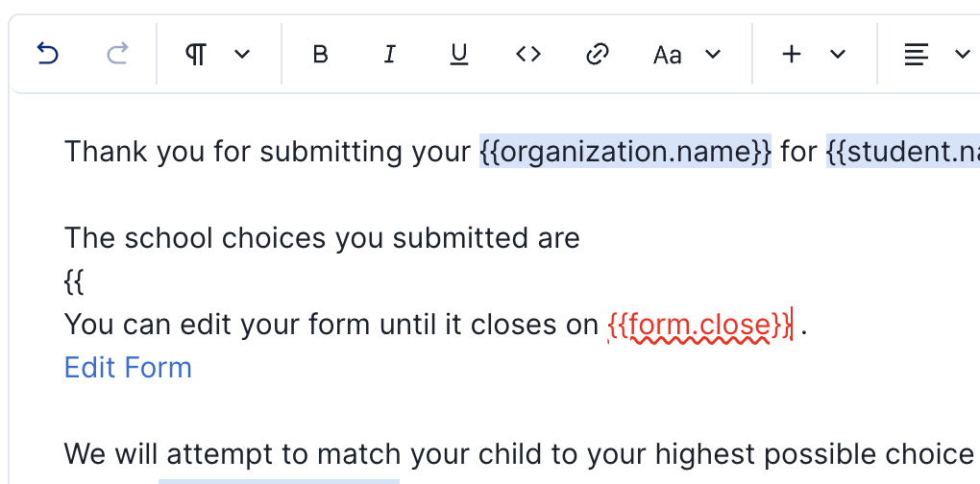Click the undo arrow icon
This screenshot has height=484, width=980.
coord(47,55)
